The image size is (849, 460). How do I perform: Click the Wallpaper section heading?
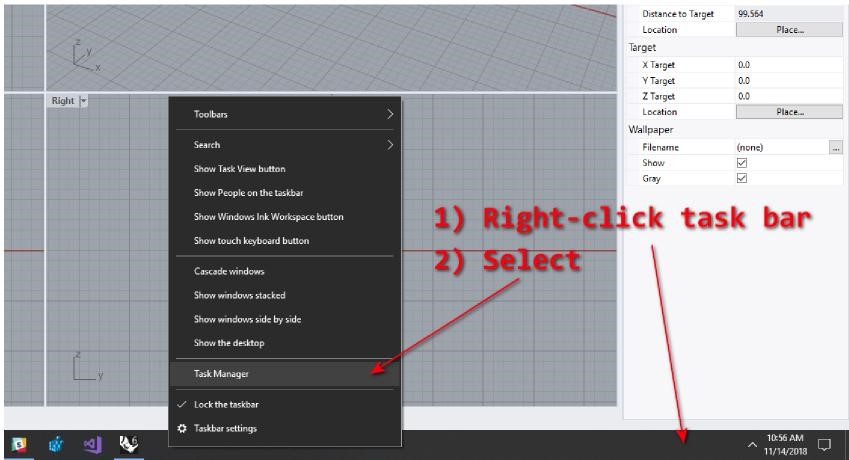tap(651, 130)
